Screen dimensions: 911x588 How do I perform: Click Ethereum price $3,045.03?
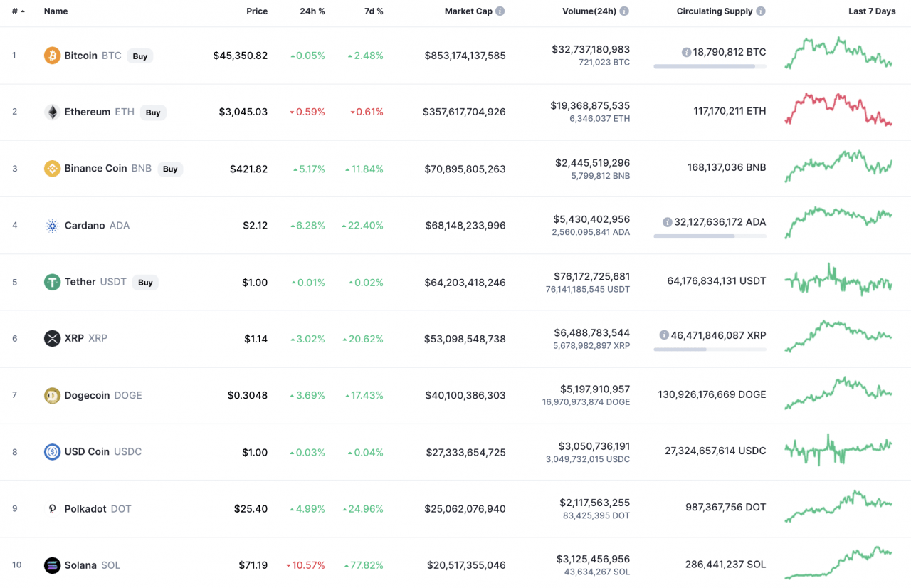(243, 112)
